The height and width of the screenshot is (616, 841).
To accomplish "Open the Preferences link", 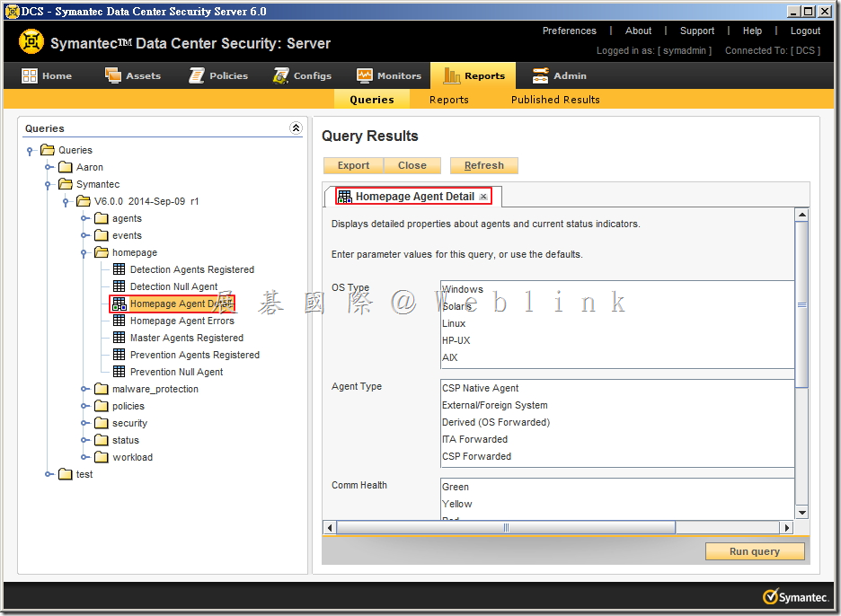I will (x=569, y=31).
